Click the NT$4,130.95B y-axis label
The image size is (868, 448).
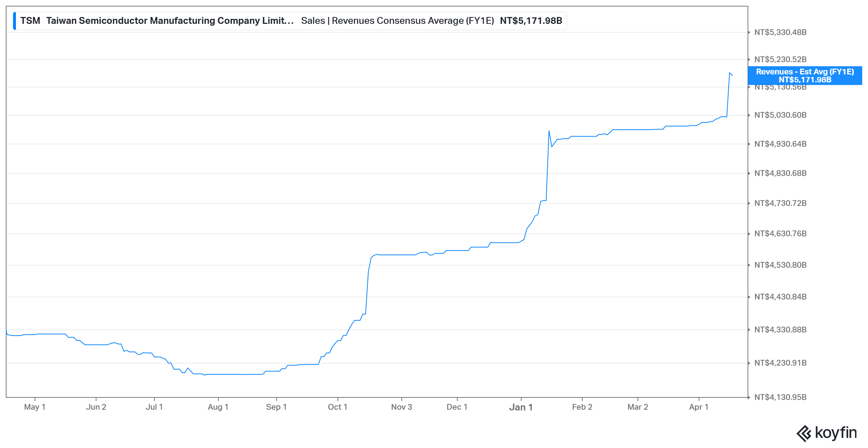pos(780,397)
